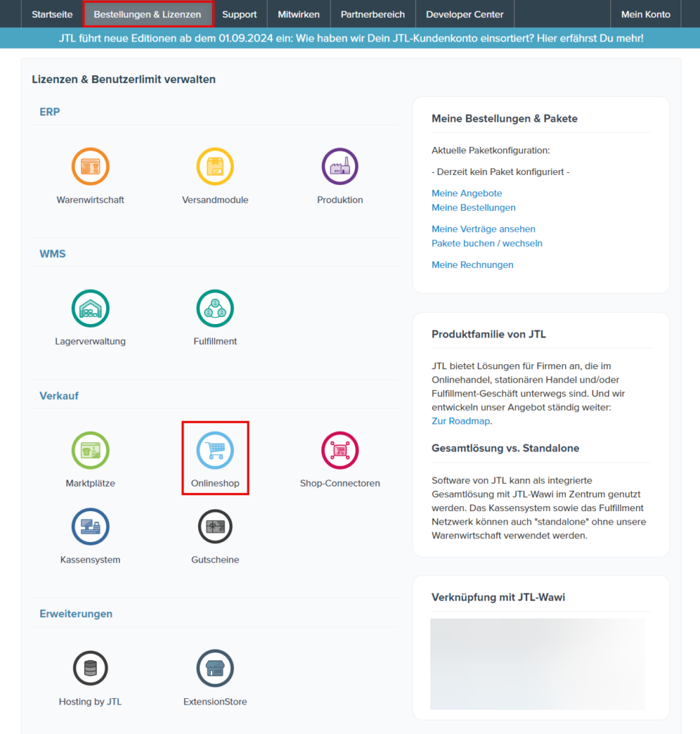Open the Support menu item

(x=240, y=14)
